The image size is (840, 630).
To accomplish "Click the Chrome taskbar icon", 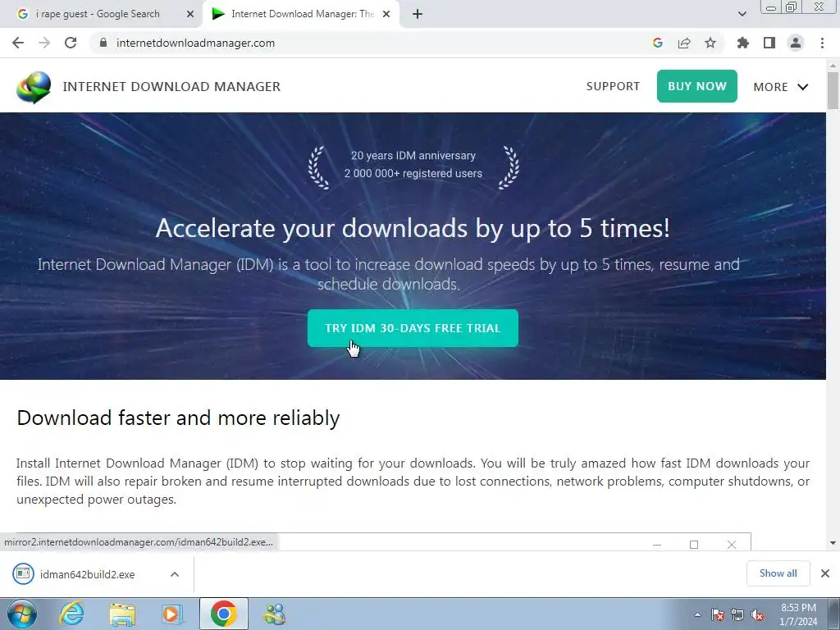I will coord(223,614).
